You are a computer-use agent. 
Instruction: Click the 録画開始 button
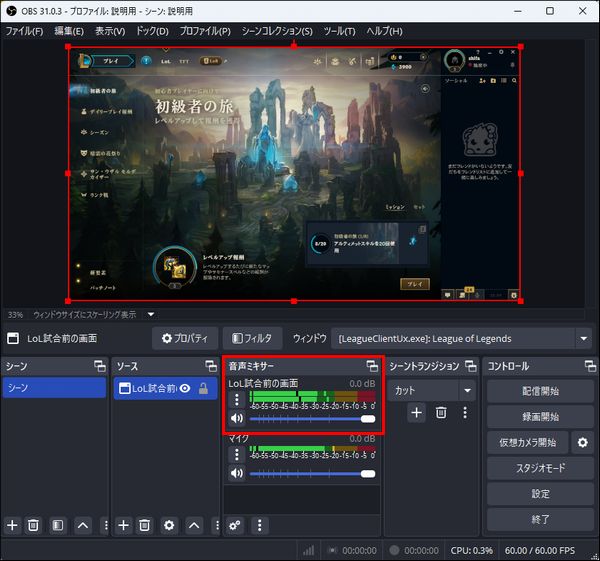(540, 417)
